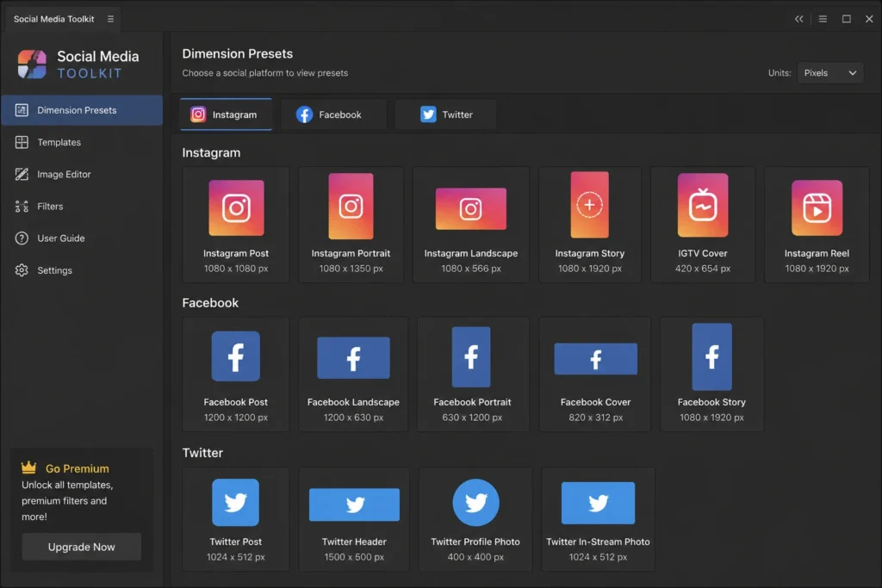Open the Templates sidebar section
This screenshot has width=882, height=588.
pos(82,142)
